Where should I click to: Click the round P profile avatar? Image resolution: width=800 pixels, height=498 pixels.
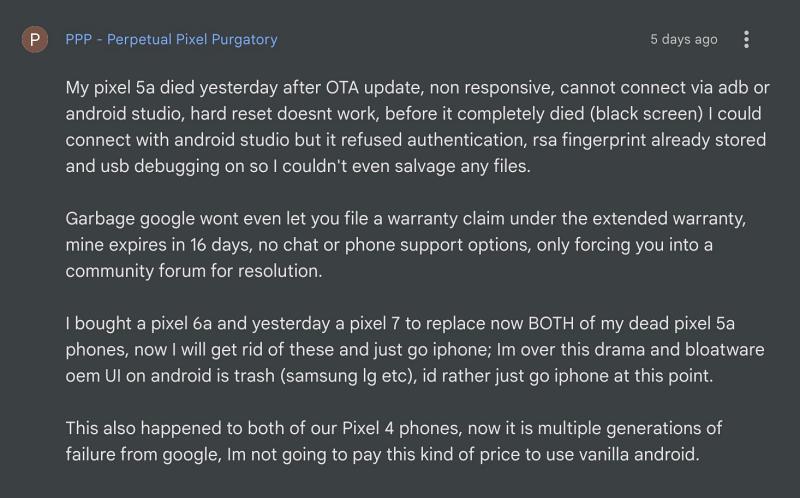(x=35, y=39)
